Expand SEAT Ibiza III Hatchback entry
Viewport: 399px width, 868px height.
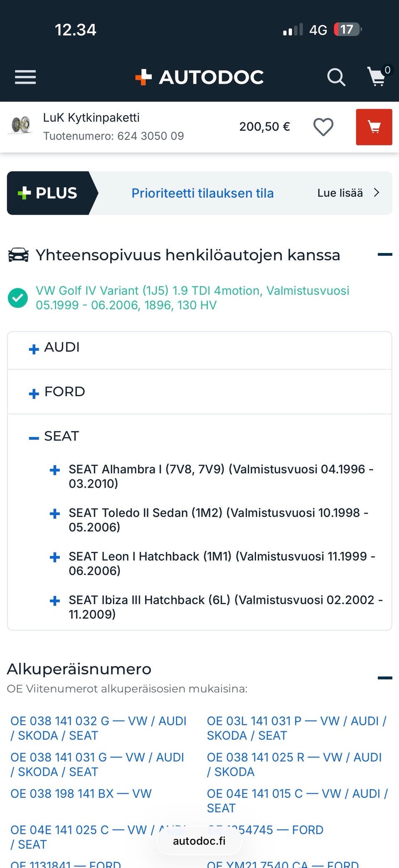point(55,601)
